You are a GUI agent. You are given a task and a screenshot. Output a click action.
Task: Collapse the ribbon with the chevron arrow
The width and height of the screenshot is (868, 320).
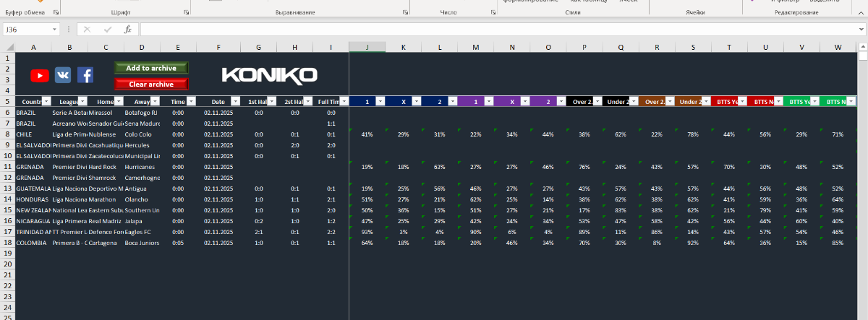(x=861, y=13)
